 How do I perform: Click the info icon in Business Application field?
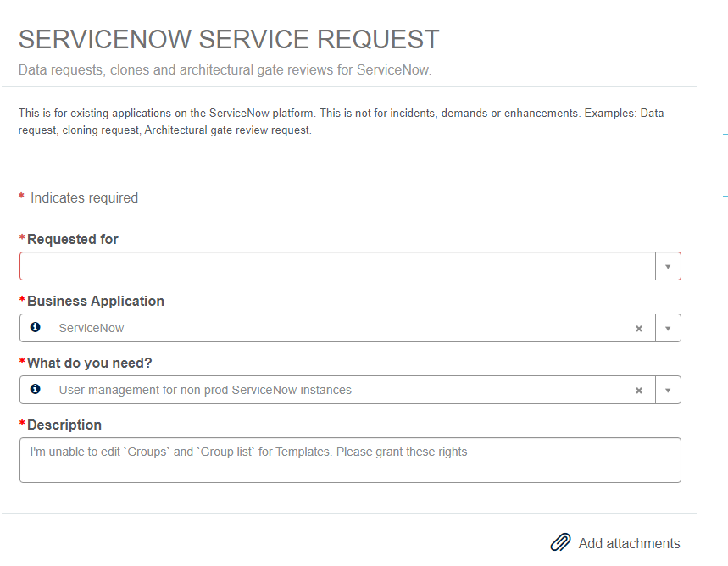coord(36,327)
